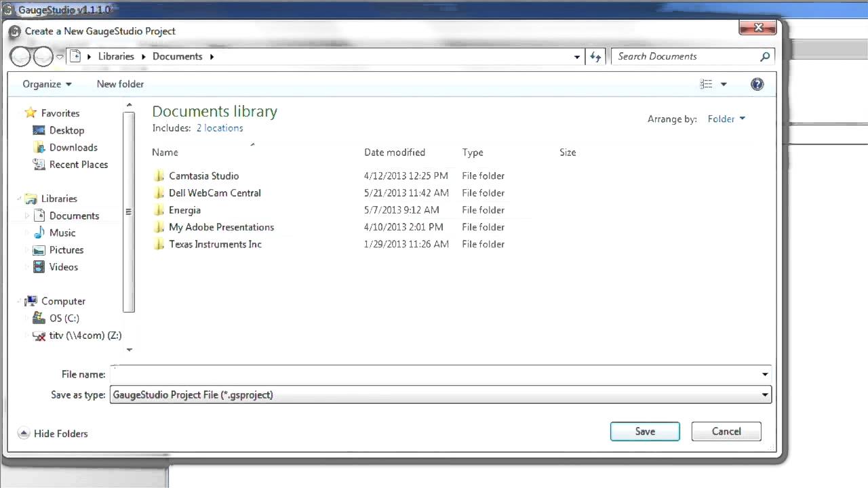Open the Save as type dropdown
This screenshot has height=488, width=868.
[441, 394]
